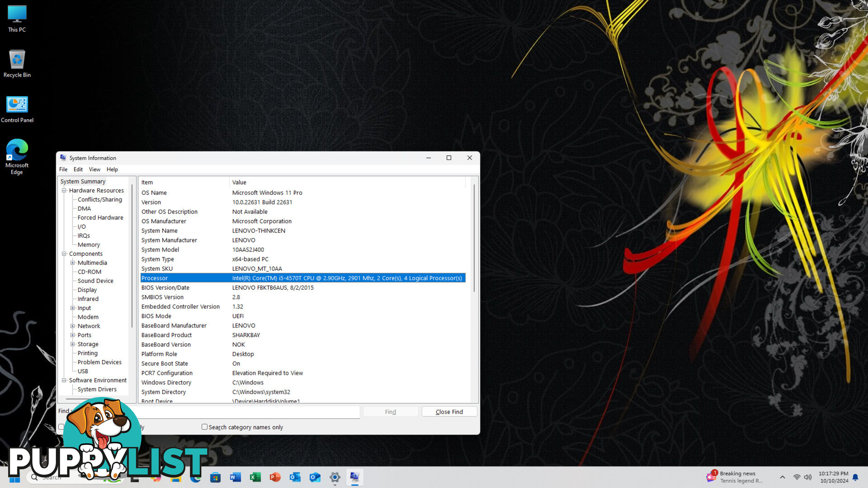Expand the Input tree node
This screenshot has width=868, height=488.
(72, 308)
